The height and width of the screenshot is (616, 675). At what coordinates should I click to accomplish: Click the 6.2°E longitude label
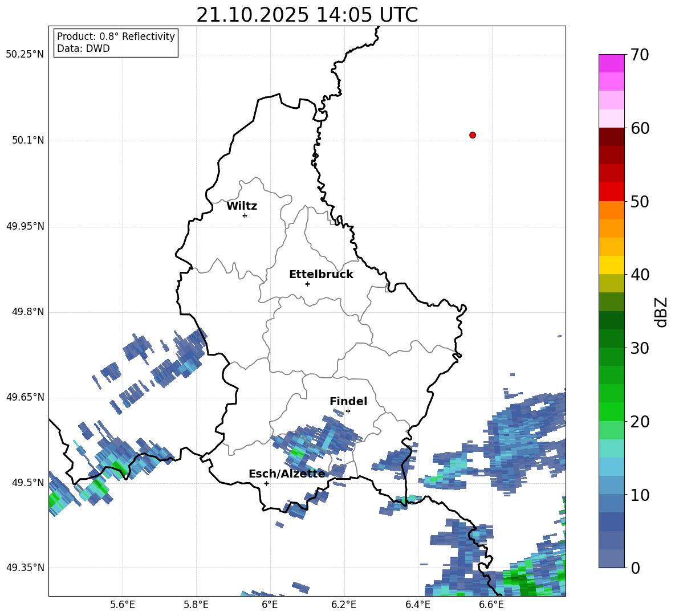click(x=344, y=605)
